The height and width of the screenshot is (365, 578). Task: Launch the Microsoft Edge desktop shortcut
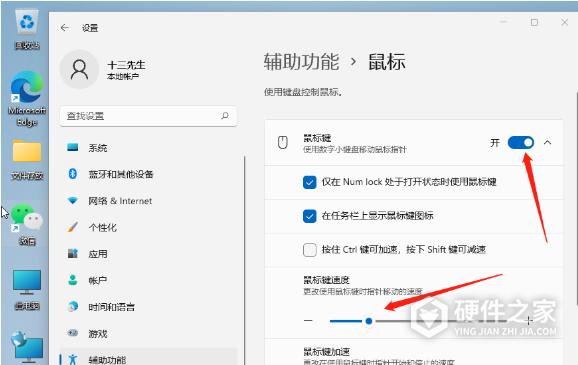click(x=27, y=98)
